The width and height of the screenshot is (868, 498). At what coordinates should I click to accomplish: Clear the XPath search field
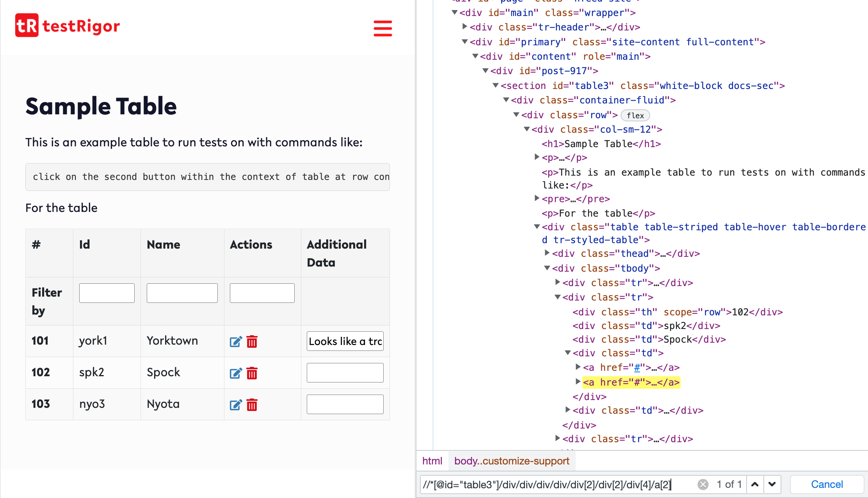click(703, 484)
